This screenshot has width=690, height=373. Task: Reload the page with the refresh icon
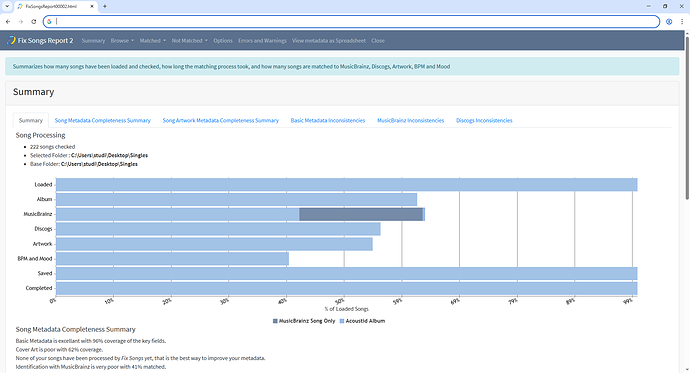click(33, 22)
